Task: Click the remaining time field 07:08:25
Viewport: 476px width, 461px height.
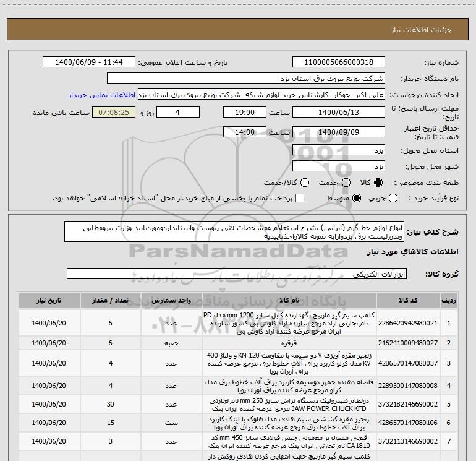Action: 114,112
